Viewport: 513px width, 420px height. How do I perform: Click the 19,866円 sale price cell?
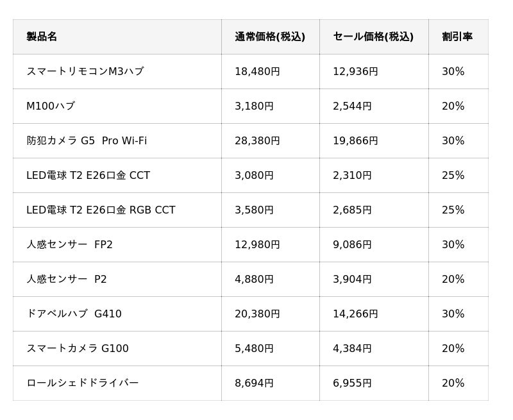(x=355, y=140)
